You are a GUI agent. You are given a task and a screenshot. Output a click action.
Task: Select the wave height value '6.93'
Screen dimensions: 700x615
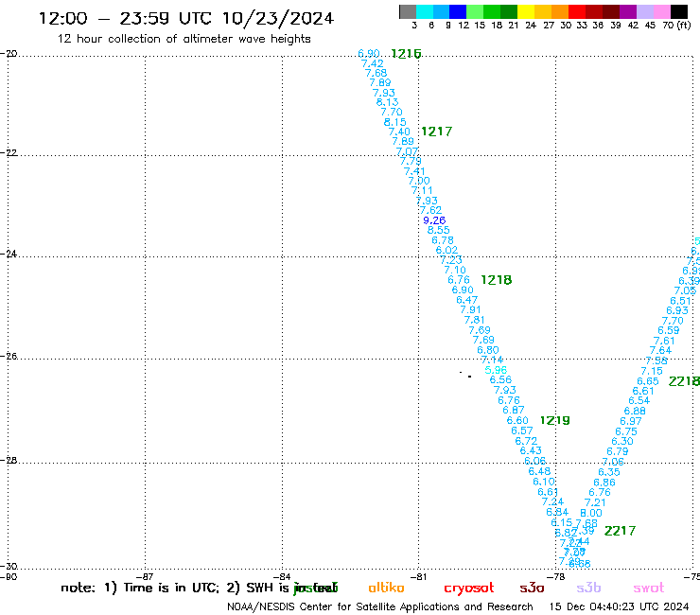click(x=677, y=310)
